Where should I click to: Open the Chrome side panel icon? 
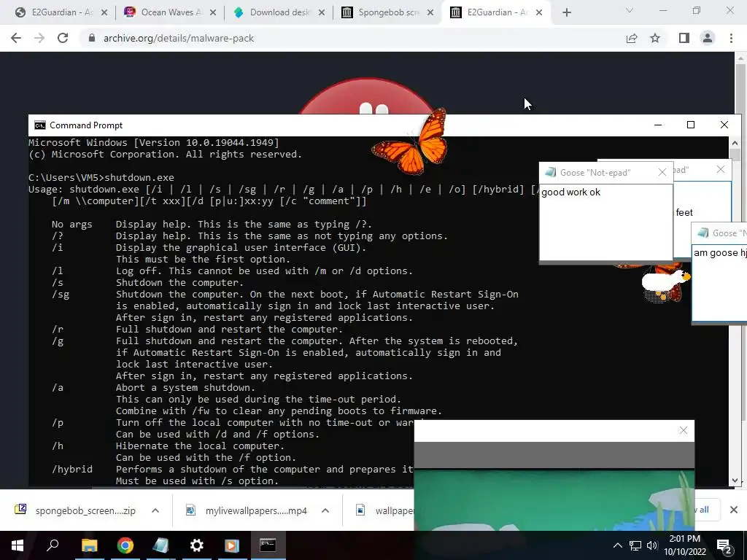coord(684,38)
